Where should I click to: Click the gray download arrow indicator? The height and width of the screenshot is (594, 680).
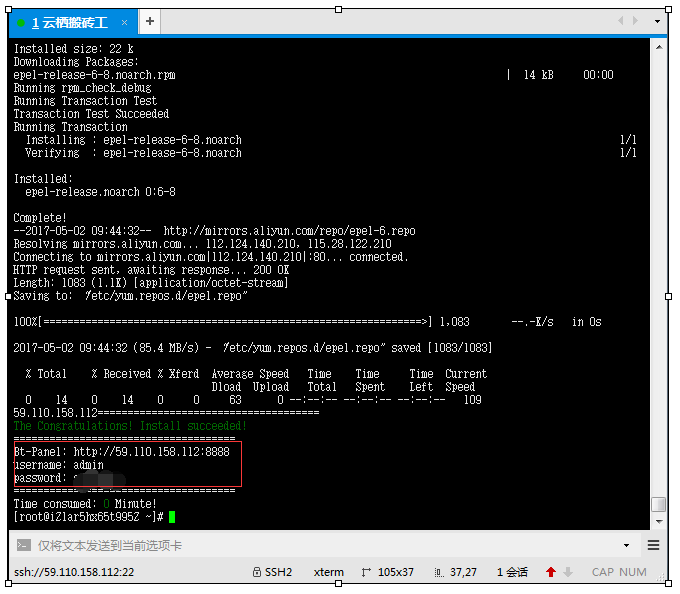(x=568, y=572)
